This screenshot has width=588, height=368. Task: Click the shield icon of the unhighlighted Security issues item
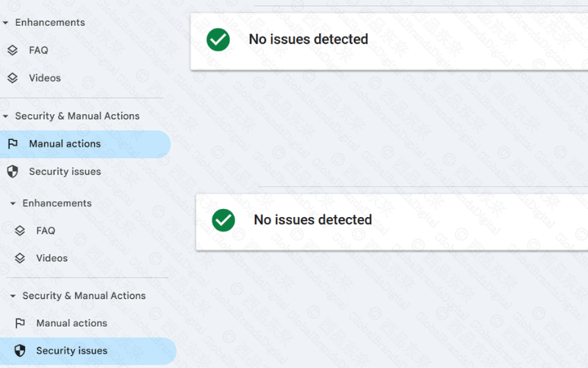pos(12,171)
